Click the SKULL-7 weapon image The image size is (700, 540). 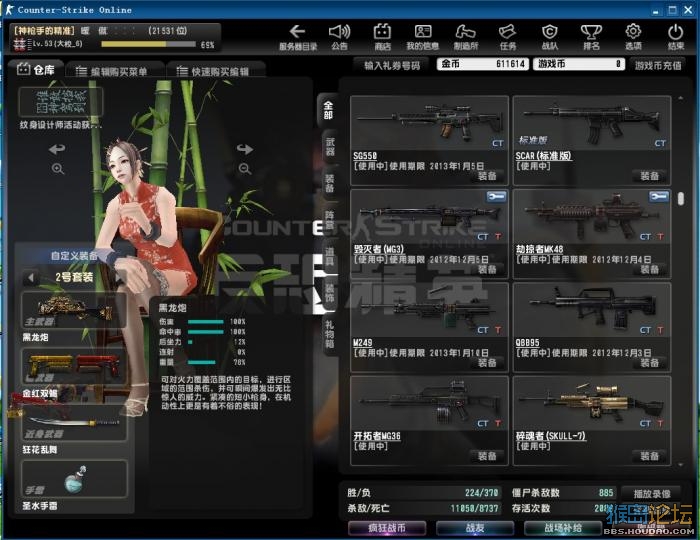point(592,403)
